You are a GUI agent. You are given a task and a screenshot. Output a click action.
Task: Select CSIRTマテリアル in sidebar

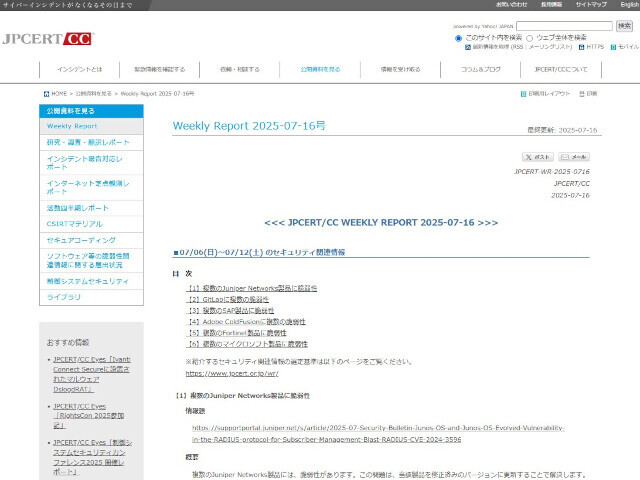click(91, 224)
